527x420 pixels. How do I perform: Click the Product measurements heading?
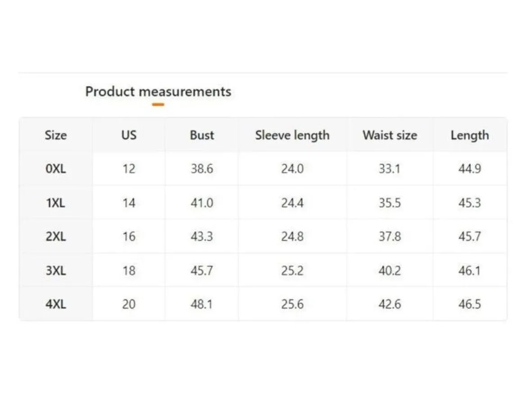pos(158,92)
